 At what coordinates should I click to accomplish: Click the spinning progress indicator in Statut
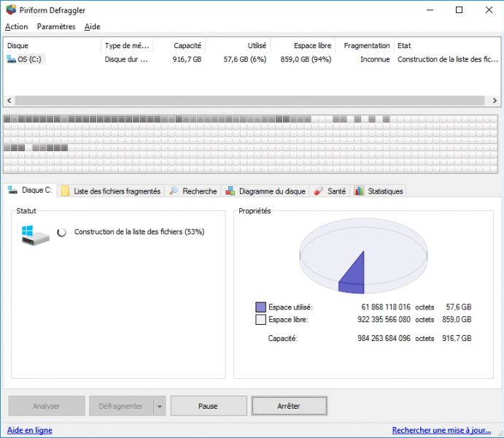62,232
